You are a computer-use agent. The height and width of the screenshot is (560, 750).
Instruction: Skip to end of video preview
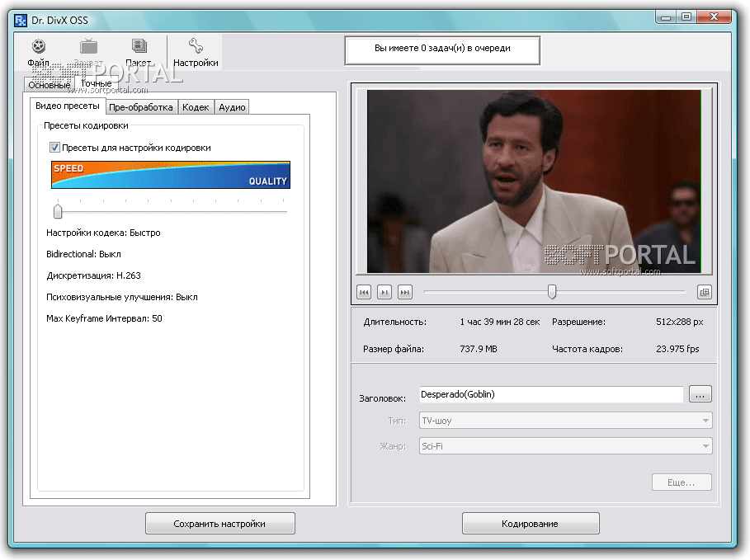pos(405,292)
